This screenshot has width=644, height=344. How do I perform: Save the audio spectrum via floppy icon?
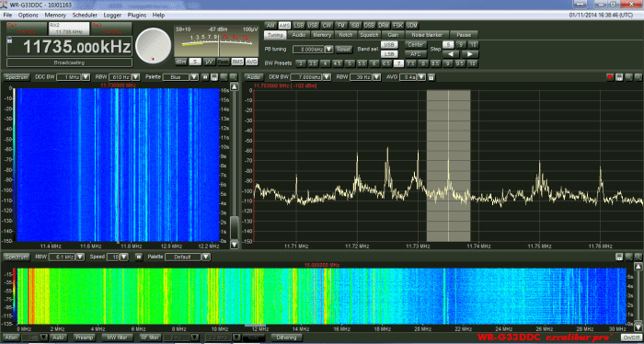click(x=619, y=77)
